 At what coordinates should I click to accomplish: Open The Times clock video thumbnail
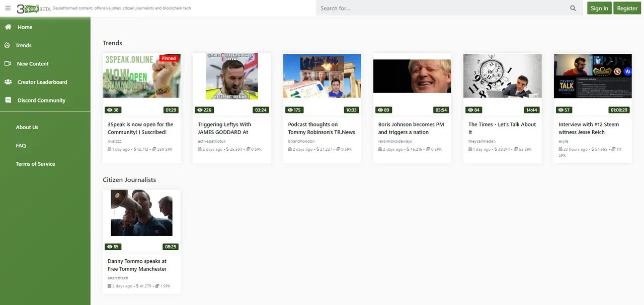(x=502, y=76)
